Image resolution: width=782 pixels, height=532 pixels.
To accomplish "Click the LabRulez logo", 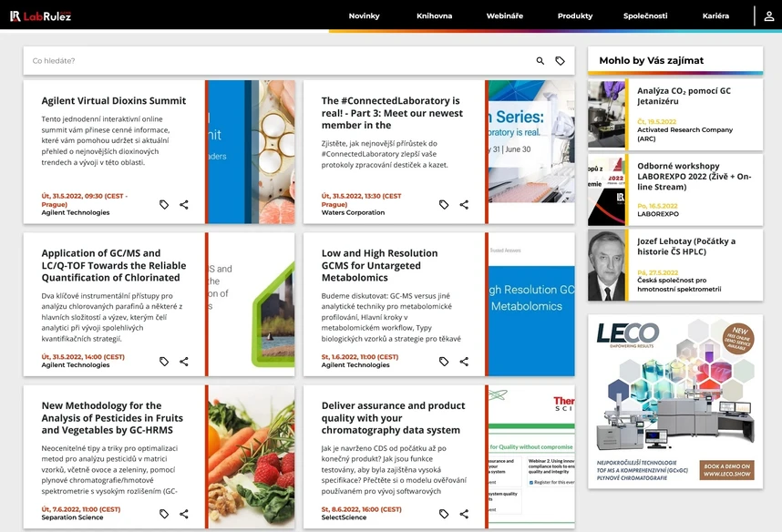I will pyautogui.click(x=42, y=15).
